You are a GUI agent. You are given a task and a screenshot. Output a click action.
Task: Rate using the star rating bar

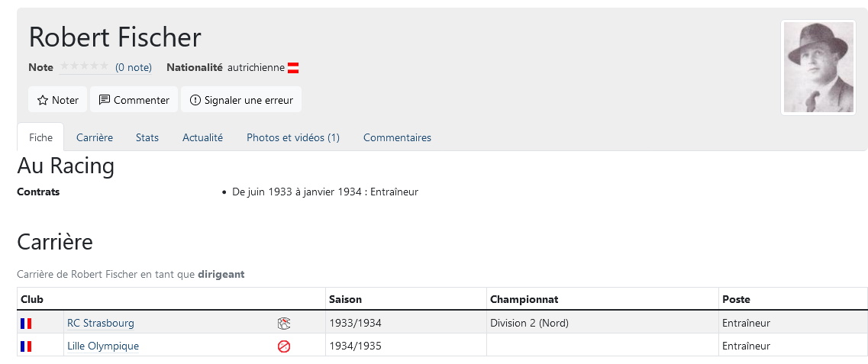point(84,66)
